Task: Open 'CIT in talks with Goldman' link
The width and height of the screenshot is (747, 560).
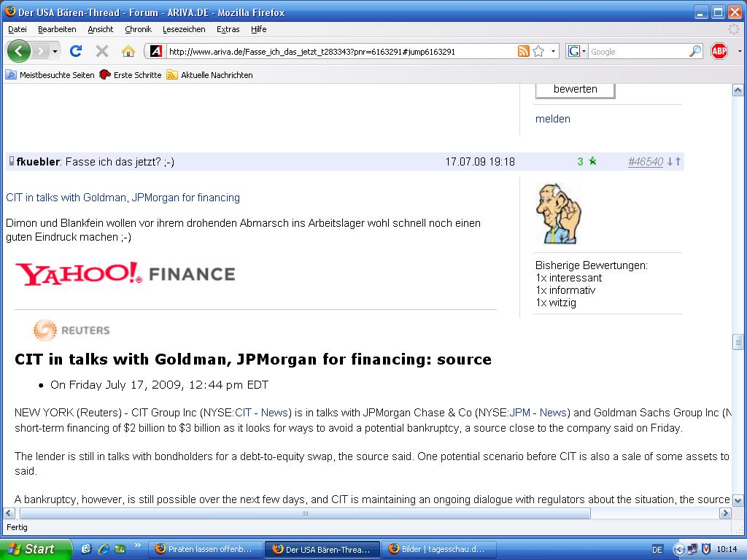Action: pos(123,198)
